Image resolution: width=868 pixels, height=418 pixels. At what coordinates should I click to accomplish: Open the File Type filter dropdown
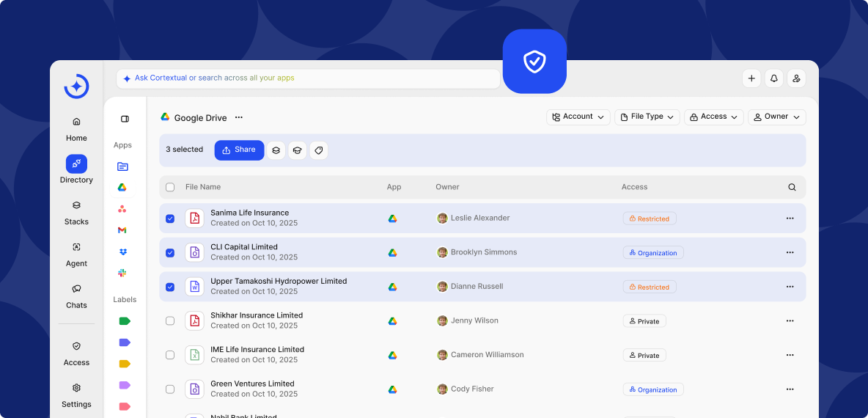[647, 117]
